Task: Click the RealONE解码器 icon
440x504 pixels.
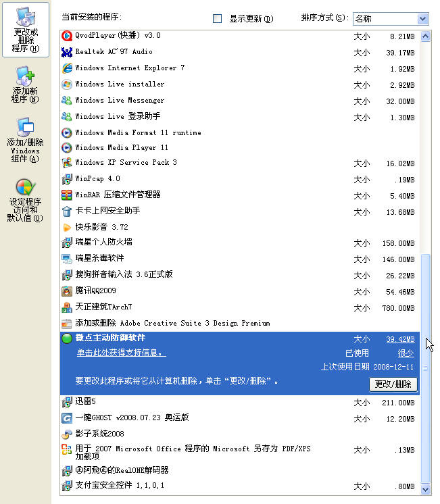Action: [67, 471]
